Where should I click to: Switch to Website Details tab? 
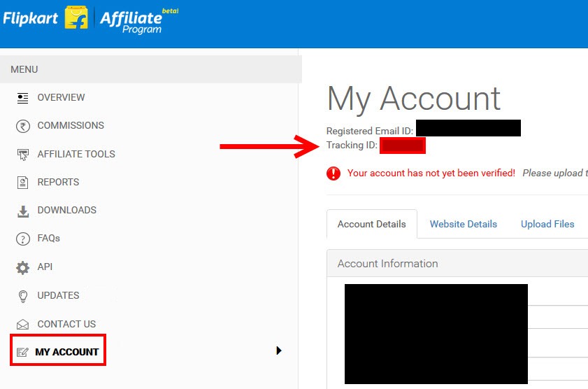pyautogui.click(x=463, y=224)
